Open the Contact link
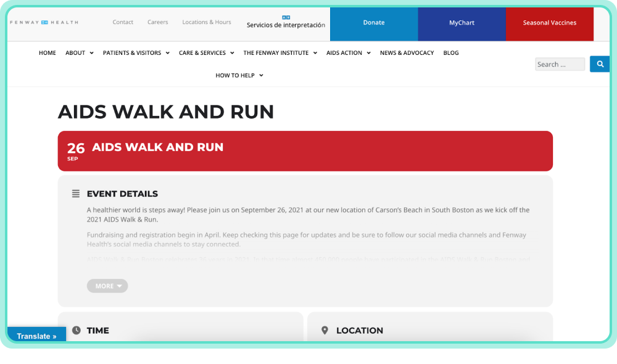The width and height of the screenshot is (617, 364). point(123,22)
